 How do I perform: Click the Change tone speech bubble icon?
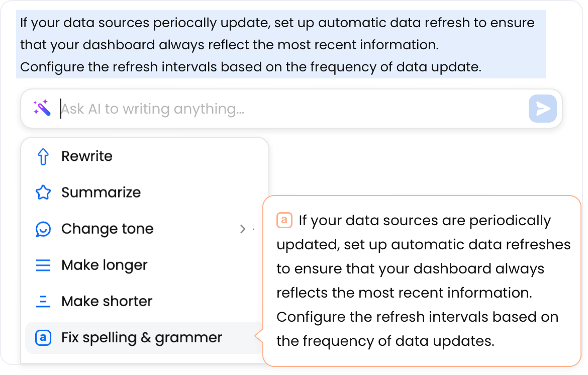(44, 229)
